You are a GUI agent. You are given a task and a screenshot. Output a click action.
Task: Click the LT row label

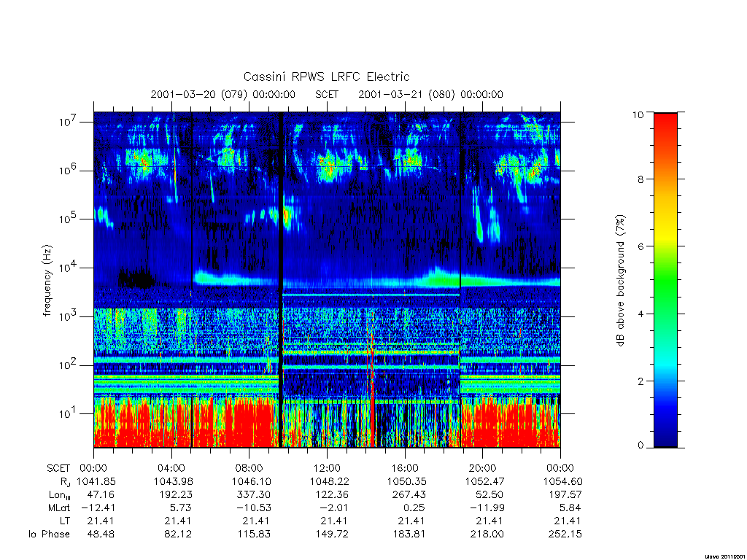click(65, 521)
